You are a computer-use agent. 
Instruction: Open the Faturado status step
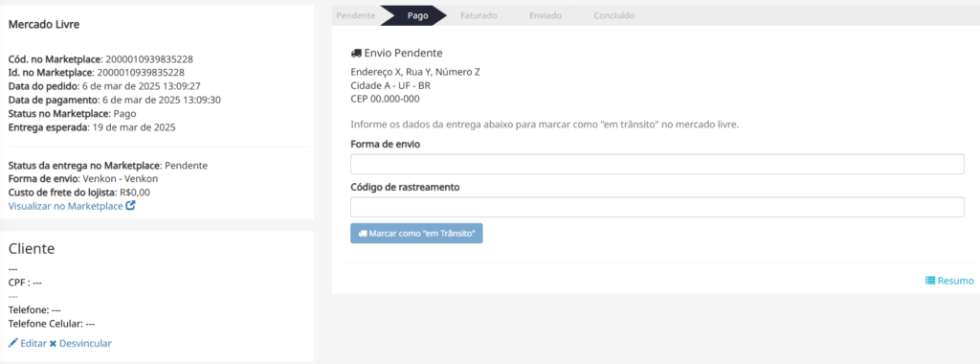coord(479,15)
